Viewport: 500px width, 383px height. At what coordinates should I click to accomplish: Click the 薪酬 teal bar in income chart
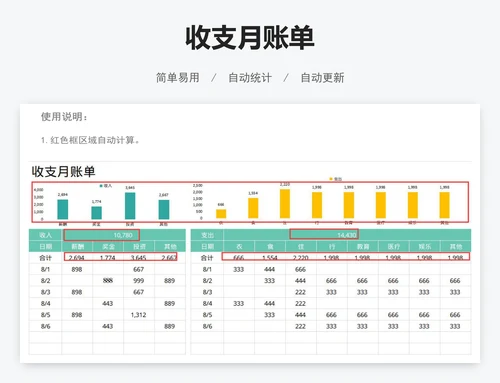pyautogui.click(x=63, y=209)
